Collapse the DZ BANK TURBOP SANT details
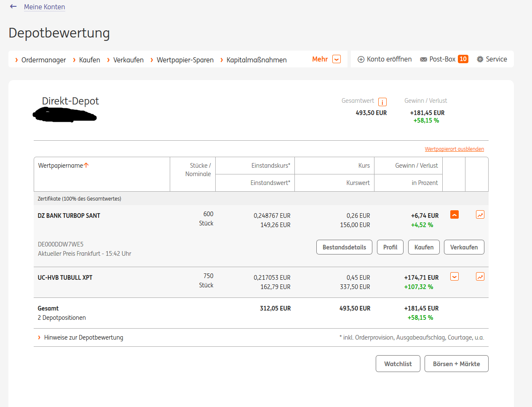Image resolution: width=532 pixels, height=407 pixels. tap(454, 215)
